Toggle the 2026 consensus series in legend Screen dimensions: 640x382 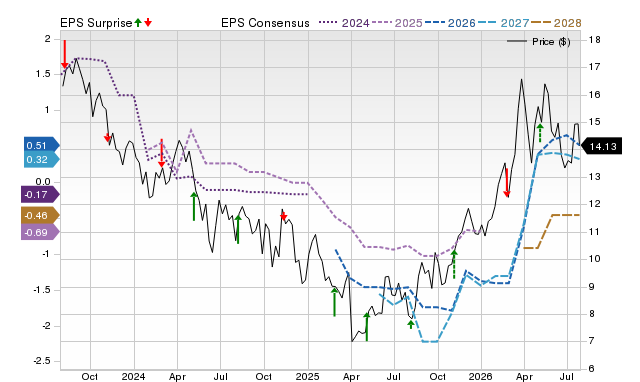pyautogui.click(x=450, y=23)
